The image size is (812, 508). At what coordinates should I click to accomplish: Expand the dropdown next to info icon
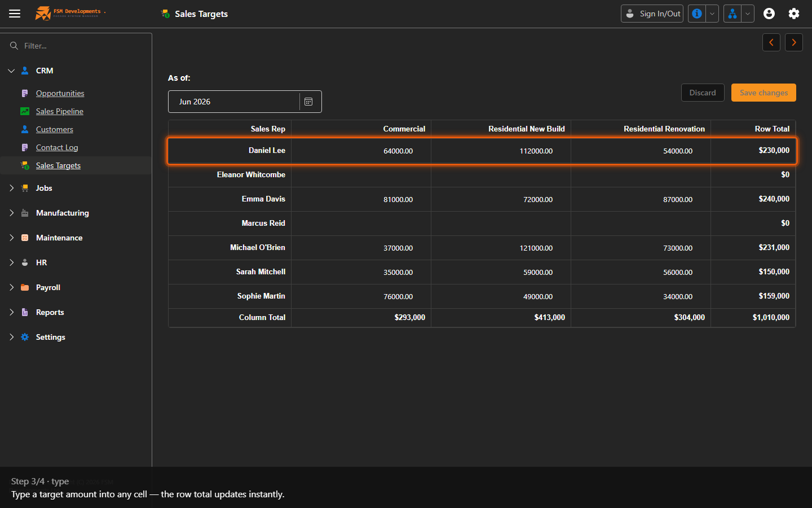712,14
